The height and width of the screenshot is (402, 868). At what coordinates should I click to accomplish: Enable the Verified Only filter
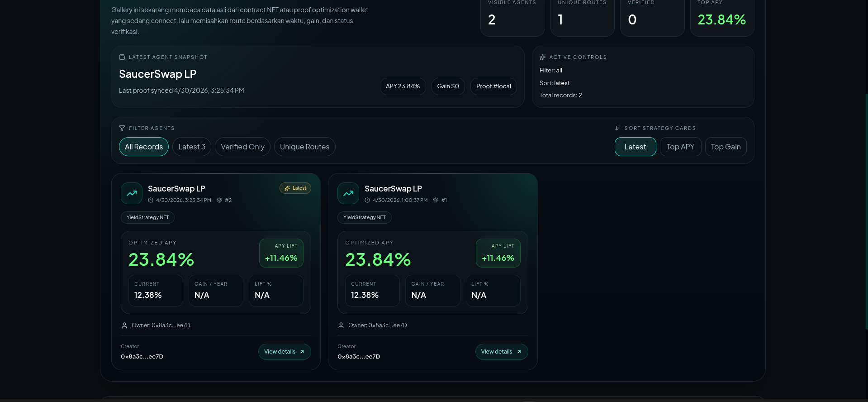(242, 147)
